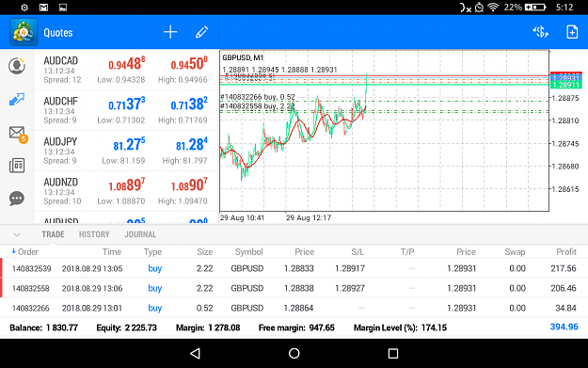Viewport: 588px width, 368px height.
Task: Sort by Size column header
Action: pyautogui.click(x=205, y=251)
